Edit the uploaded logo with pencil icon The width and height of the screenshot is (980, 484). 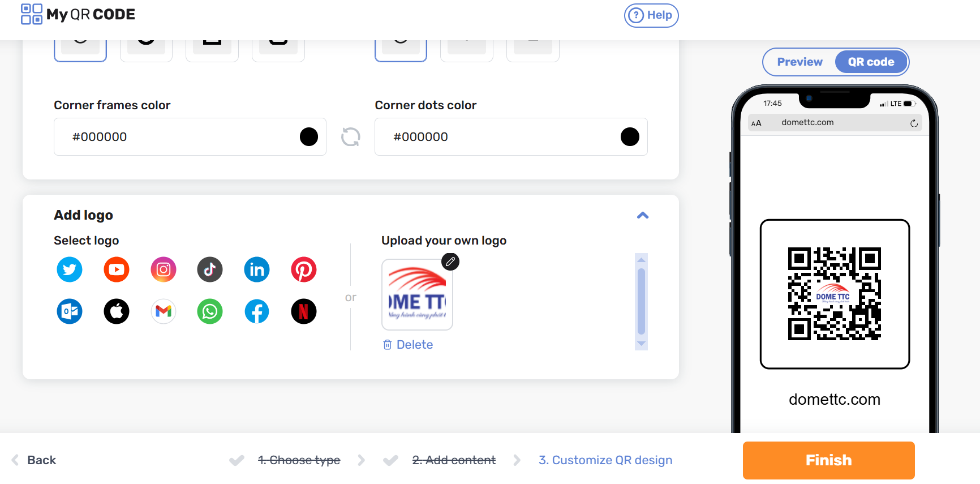(450, 262)
